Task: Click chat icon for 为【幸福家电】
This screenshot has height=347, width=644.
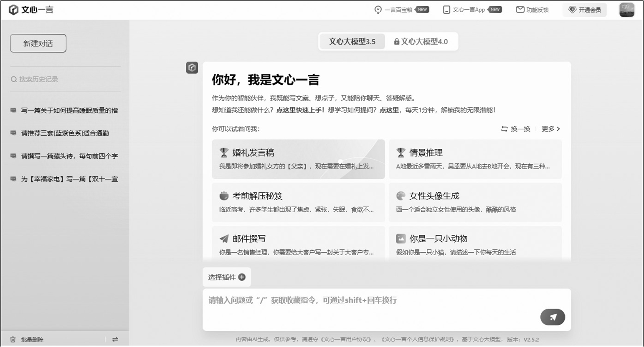Action: click(x=13, y=179)
